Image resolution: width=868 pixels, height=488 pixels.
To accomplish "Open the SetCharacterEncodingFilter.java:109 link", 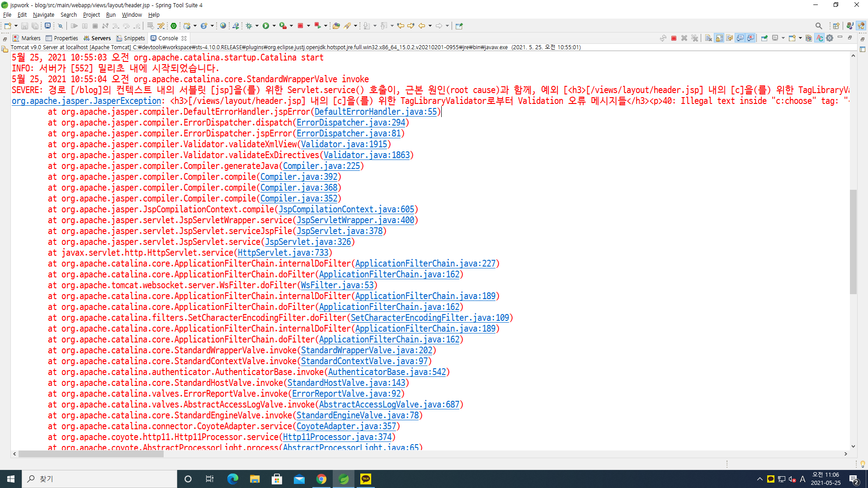I will pyautogui.click(x=430, y=318).
